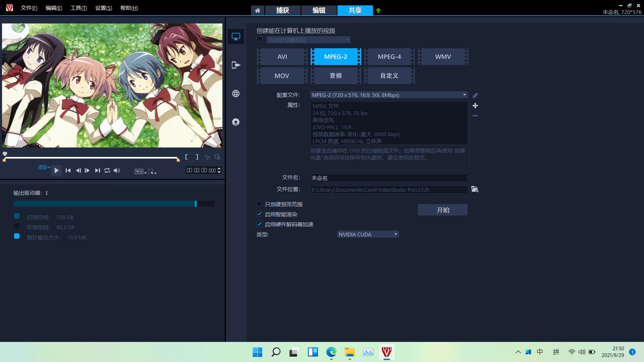The width and height of the screenshot is (644, 362).
Task: Choose the Custom (自定义) format button
Action: pyautogui.click(x=389, y=76)
